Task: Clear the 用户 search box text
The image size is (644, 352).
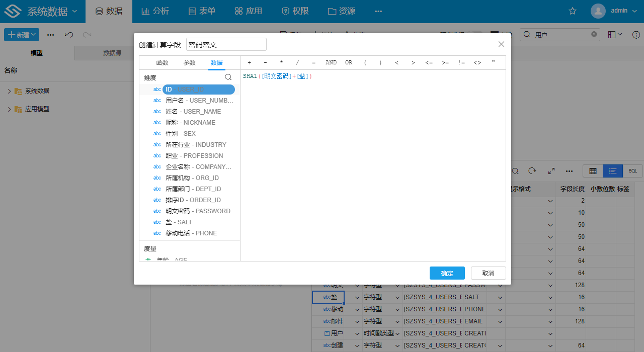Action: pyautogui.click(x=594, y=35)
